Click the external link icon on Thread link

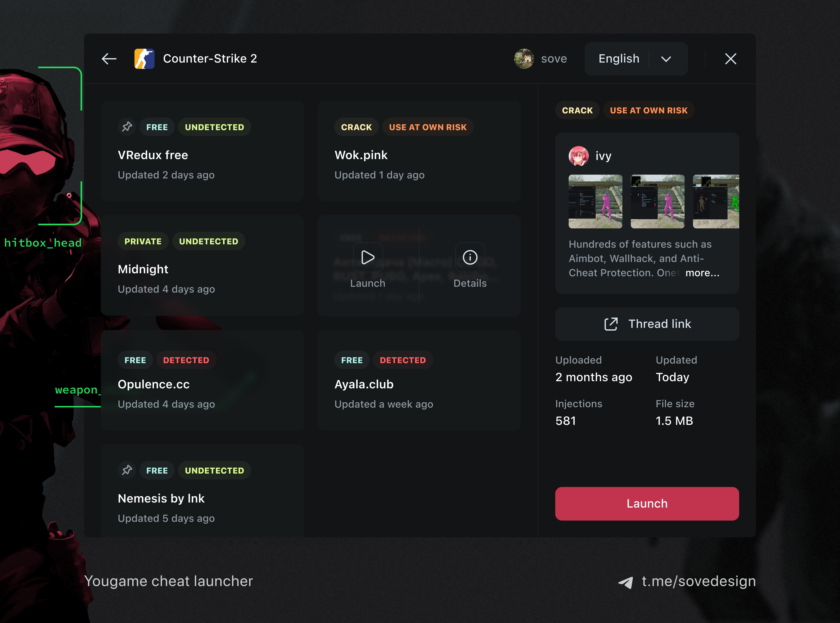[611, 324]
